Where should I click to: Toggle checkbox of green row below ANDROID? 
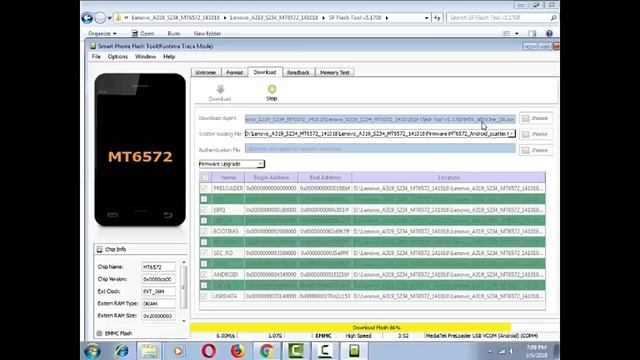pyautogui.click(x=204, y=285)
